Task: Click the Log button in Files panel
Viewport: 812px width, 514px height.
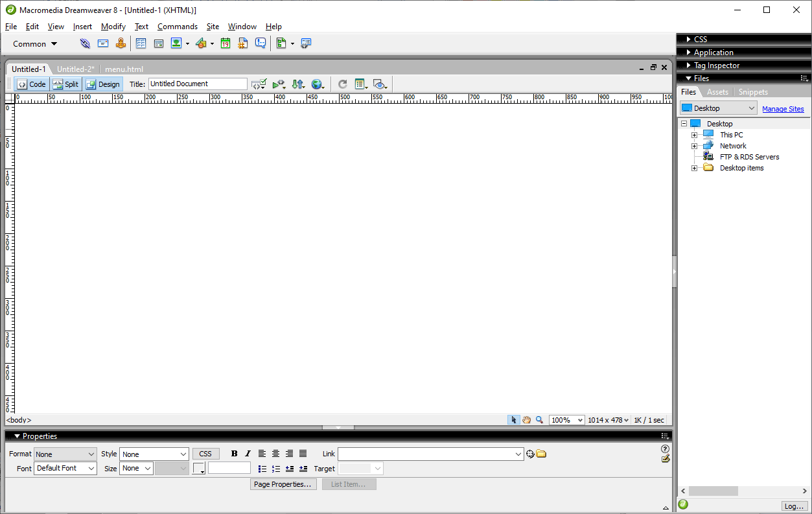Action: pyautogui.click(x=795, y=506)
